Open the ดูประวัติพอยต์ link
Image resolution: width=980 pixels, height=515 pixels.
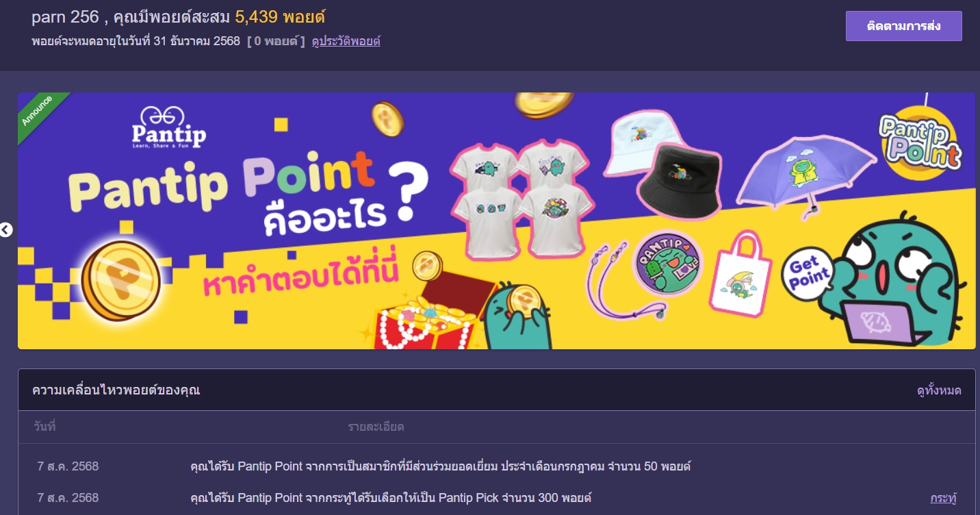346,41
